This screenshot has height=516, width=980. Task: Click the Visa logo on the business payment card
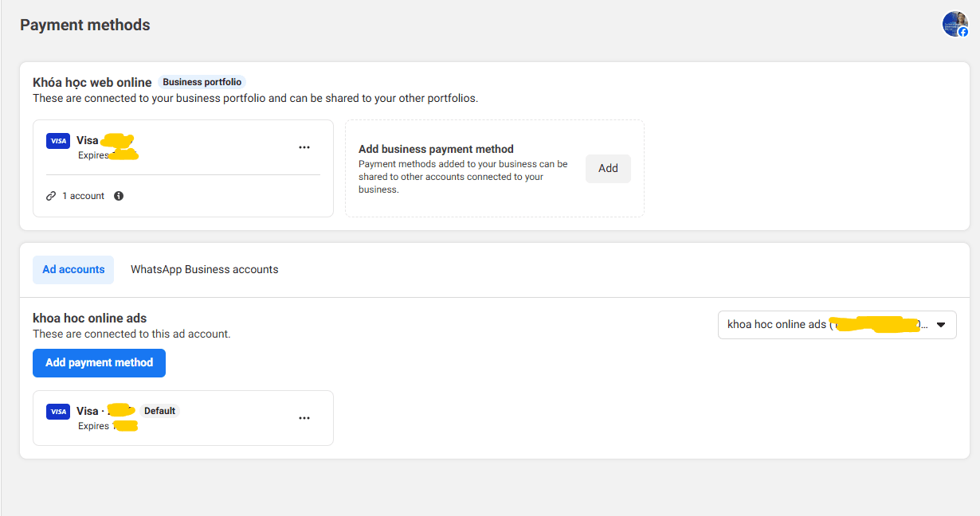pyautogui.click(x=58, y=140)
